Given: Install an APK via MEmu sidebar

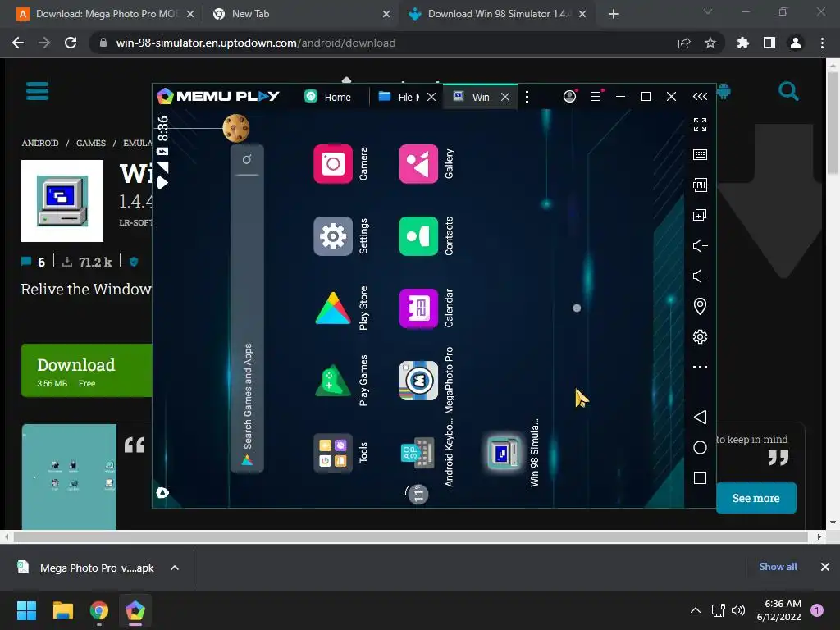Looking at the screenshot, I should point(700,185).
